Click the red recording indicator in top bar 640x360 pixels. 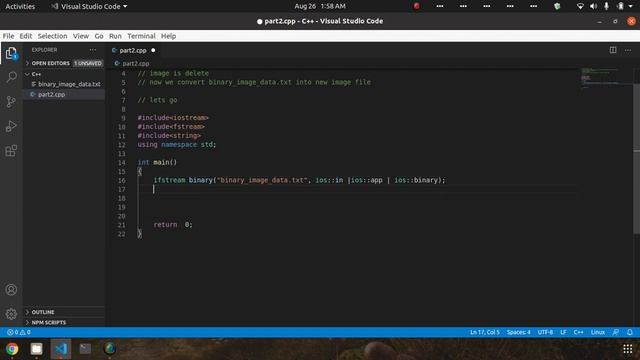coord(416,6)
